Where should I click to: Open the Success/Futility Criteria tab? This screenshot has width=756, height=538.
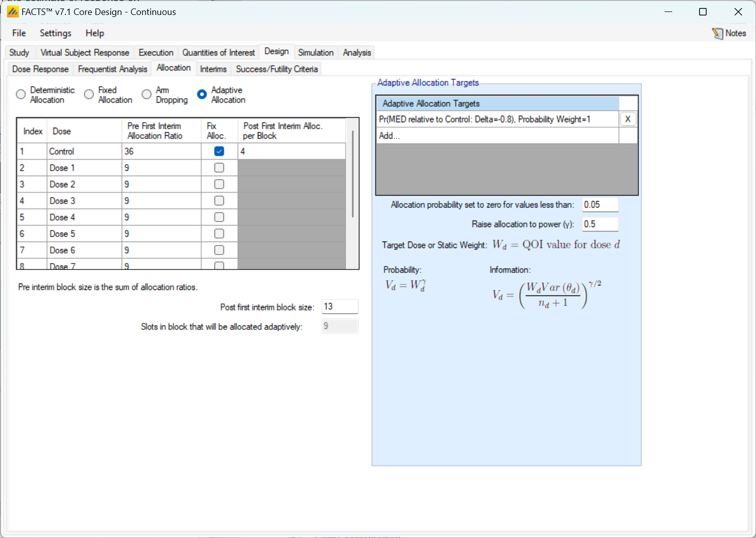(276, 69)
